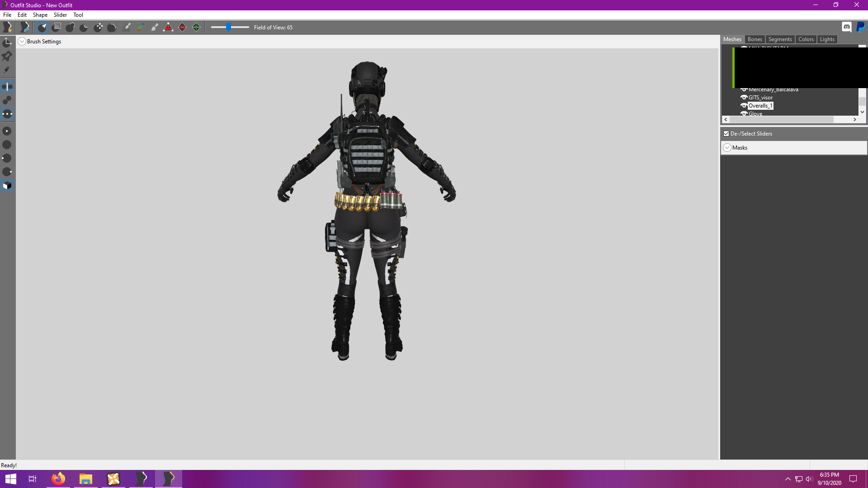Select the Color brush rainbow icon
The image size is (868, 488).
(141, 28)
